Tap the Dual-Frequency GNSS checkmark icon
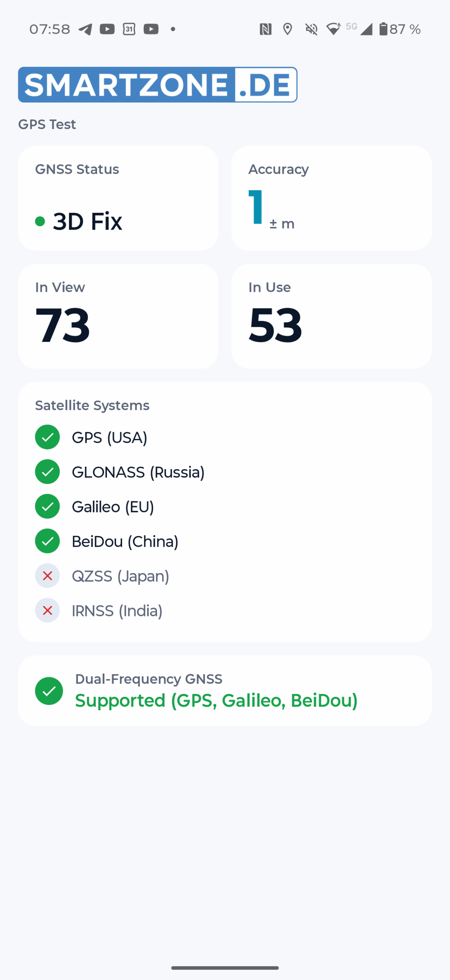 click(x=49, y=691)
